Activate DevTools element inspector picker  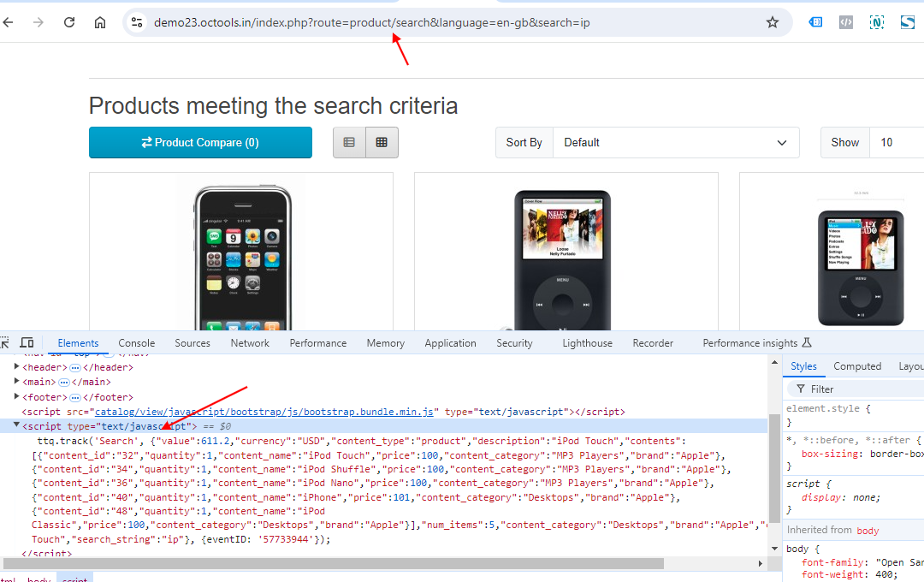(5, 342)
